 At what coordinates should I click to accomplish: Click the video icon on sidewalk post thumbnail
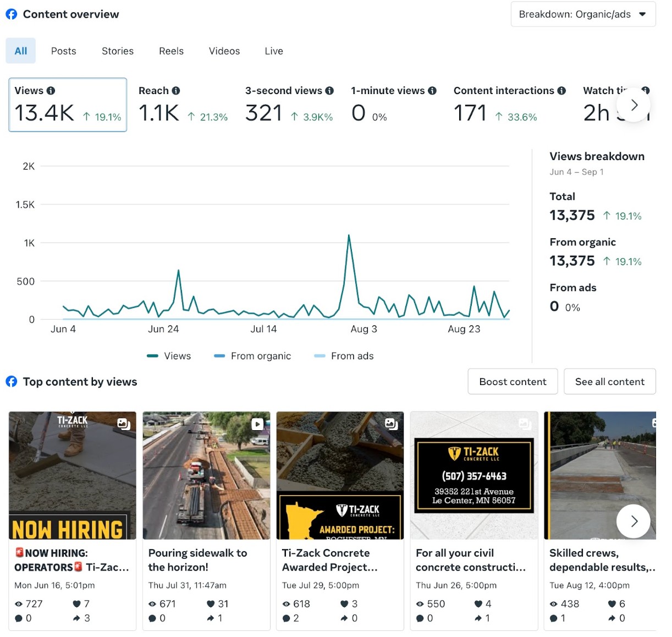[x=257, y=424]
